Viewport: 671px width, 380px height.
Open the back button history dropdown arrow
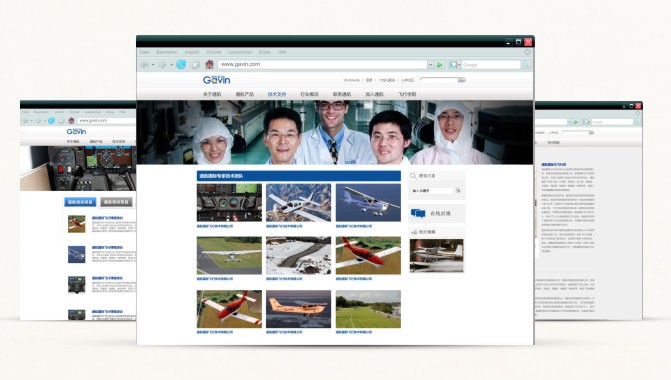tap(153, 65)
